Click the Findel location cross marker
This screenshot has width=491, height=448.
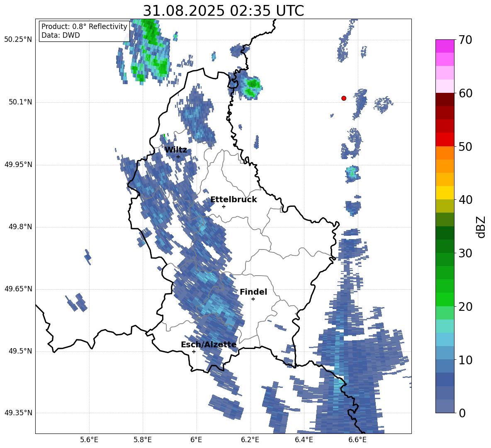(253, 299)
